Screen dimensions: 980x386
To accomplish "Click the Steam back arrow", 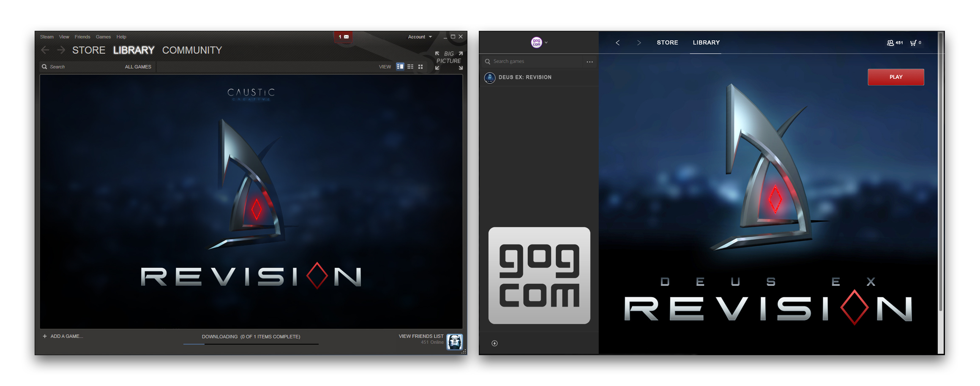I will (45, 50).
